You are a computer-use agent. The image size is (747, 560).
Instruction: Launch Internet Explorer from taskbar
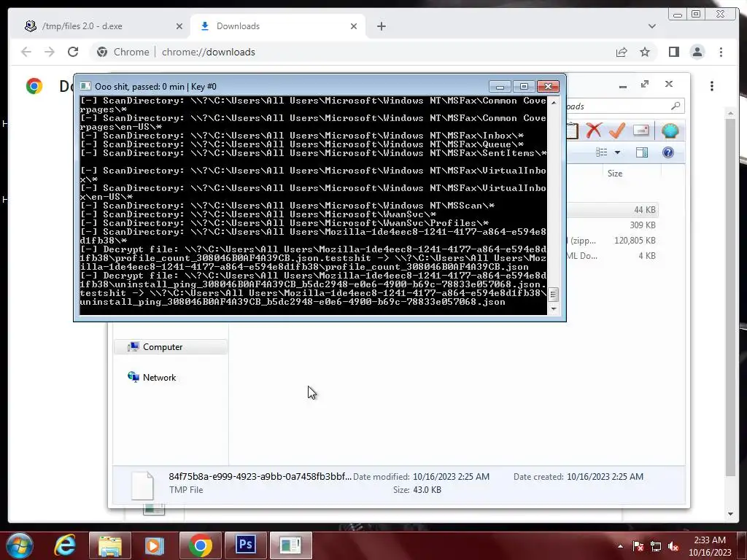click(x=65, y=545)
